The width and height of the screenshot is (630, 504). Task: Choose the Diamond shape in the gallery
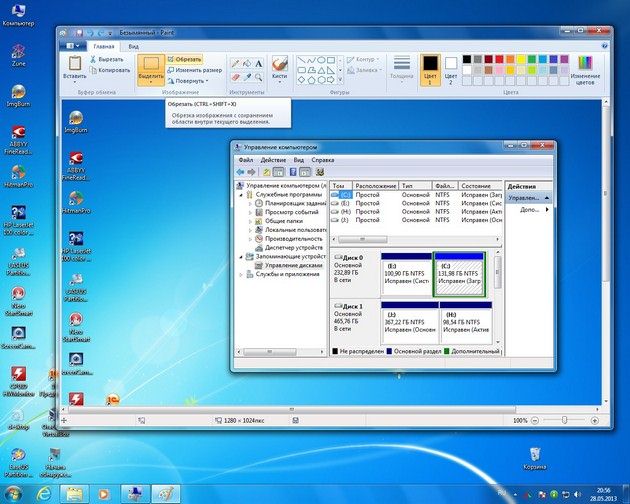coord(302,80)
